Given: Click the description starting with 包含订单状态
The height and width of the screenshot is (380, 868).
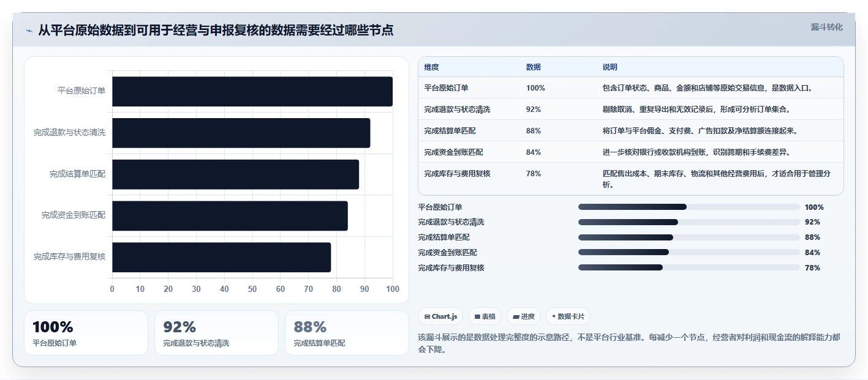Looking at the screenshot, I should 708,88.
